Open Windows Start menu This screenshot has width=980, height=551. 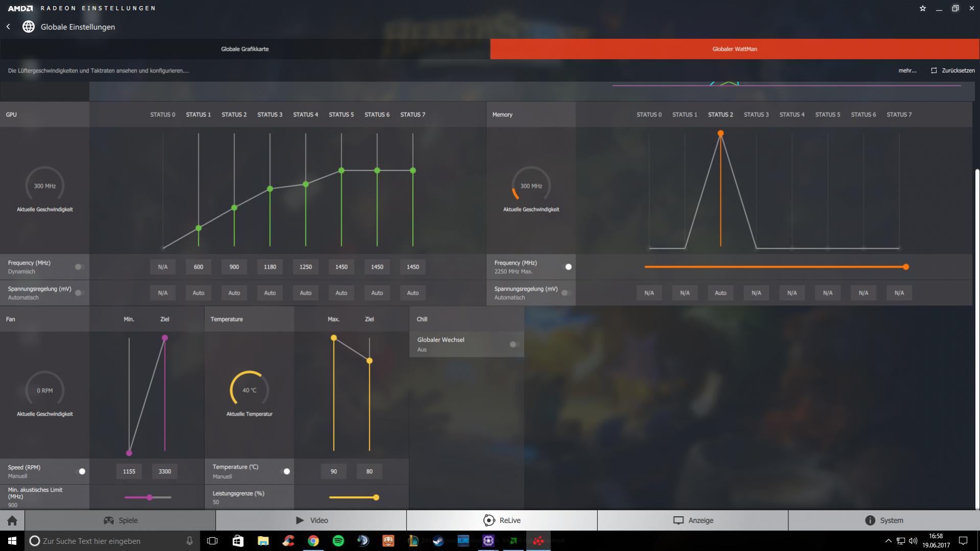[12, 541]
